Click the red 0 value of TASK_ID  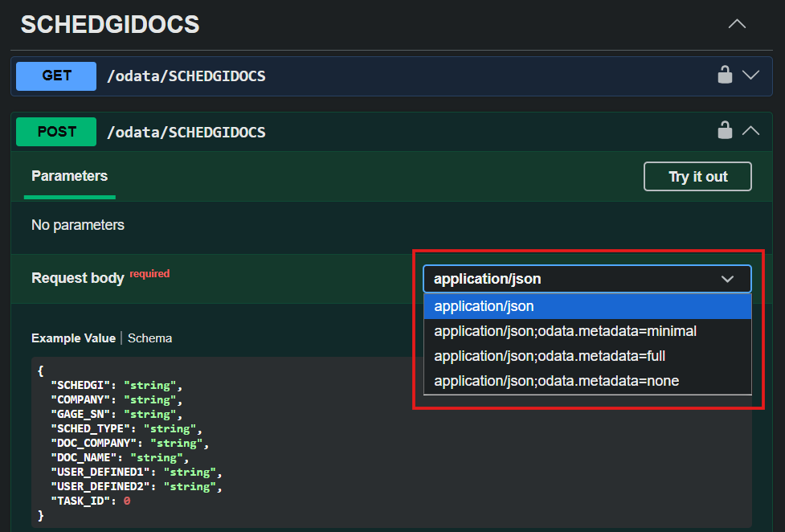[127, 501]
